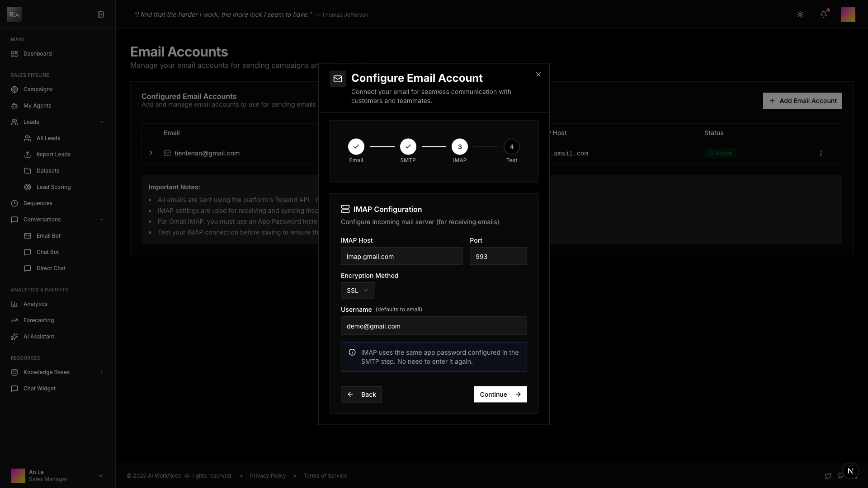Viewport: 868px width, 488px height.
Task: Toggle the light/dark theme icon
Action: (x=800, y=14)
